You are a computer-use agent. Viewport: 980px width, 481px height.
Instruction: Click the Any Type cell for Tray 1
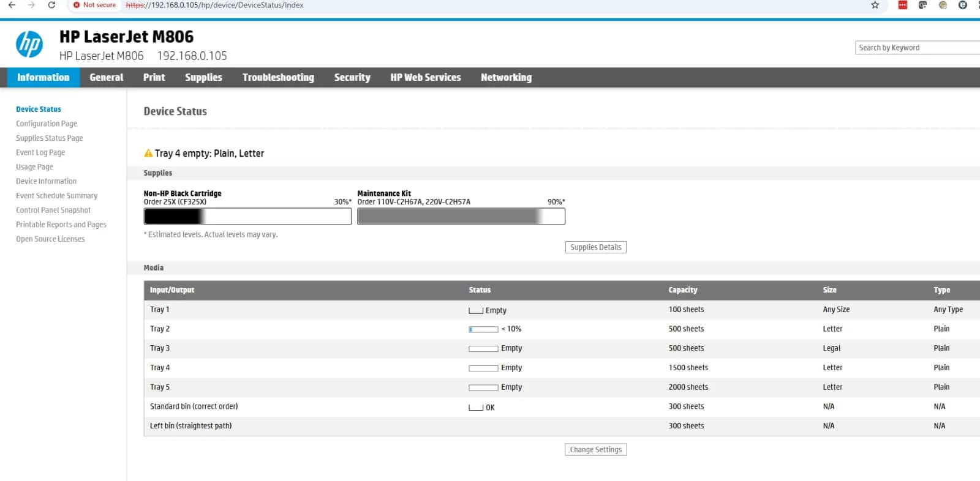pyautogui.click(x=949, y=310)
